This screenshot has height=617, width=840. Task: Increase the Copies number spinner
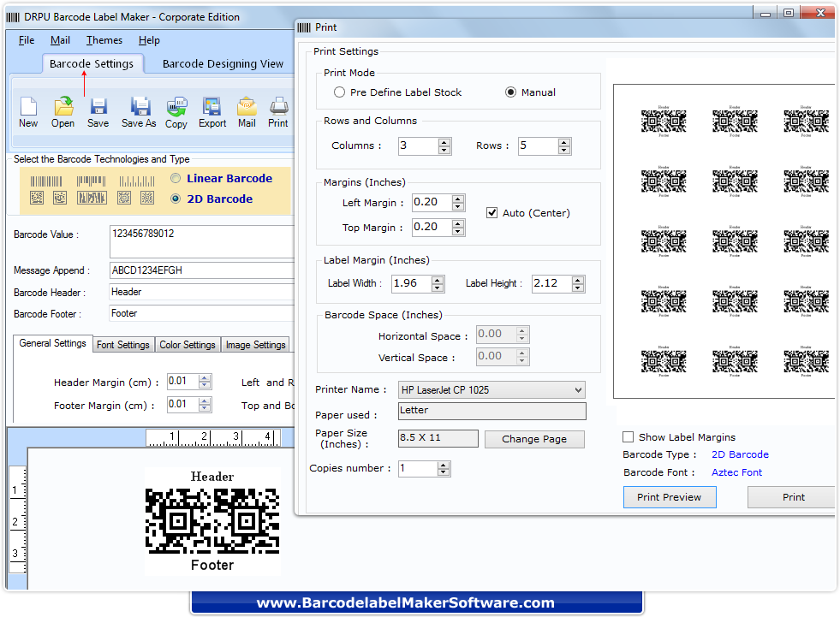443,465
